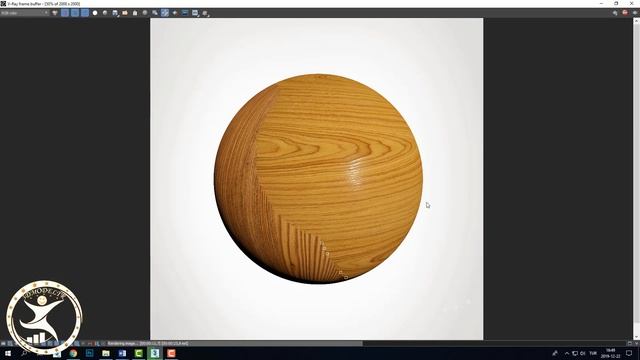Click toolbar icon just left of Render last
Viewport: 640px width, 360px height.
[195, 13]
